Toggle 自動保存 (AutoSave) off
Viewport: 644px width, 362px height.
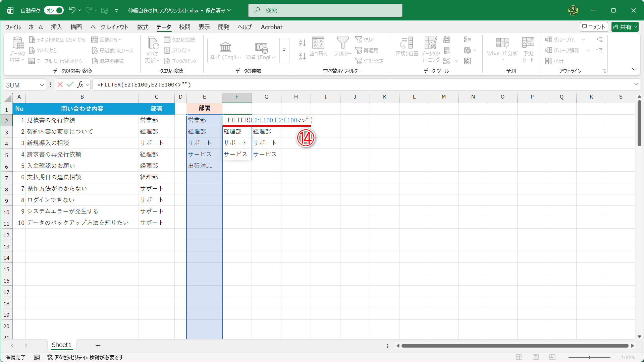54,10
